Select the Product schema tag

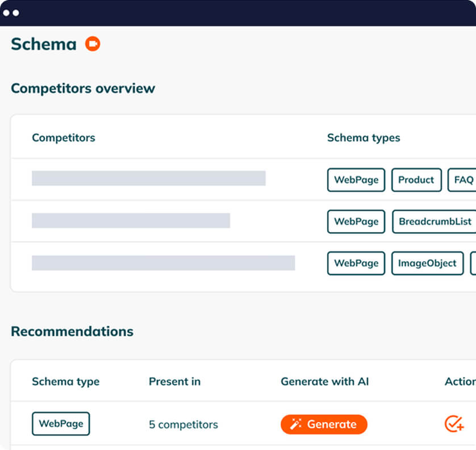coord(416,180)
